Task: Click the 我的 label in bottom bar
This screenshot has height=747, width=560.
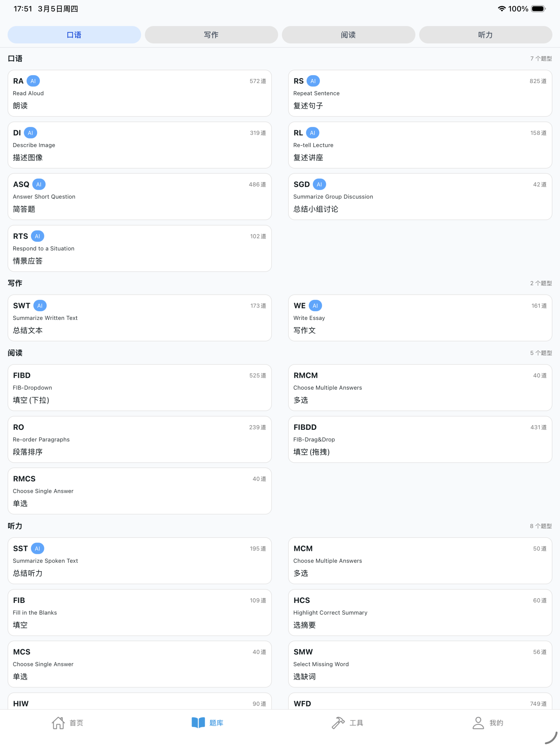Action: coord(497,723)
